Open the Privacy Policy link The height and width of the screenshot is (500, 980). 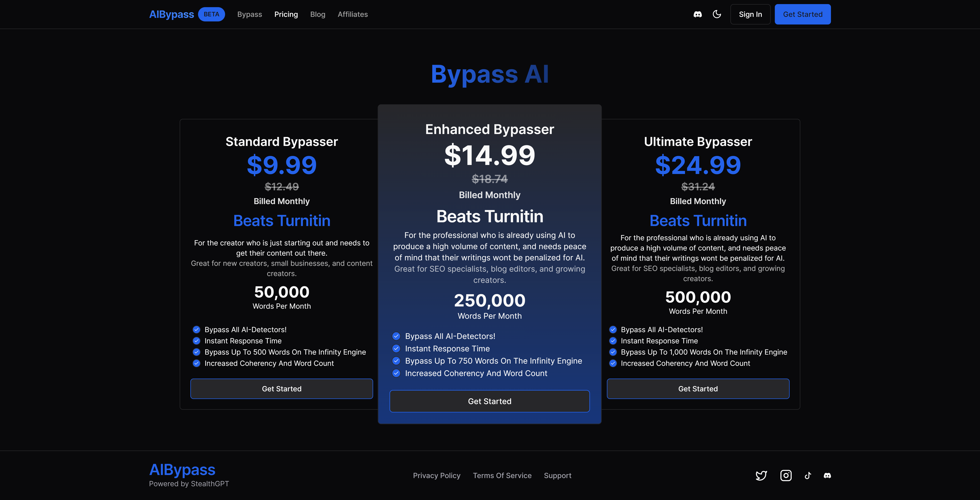point(437,475)
